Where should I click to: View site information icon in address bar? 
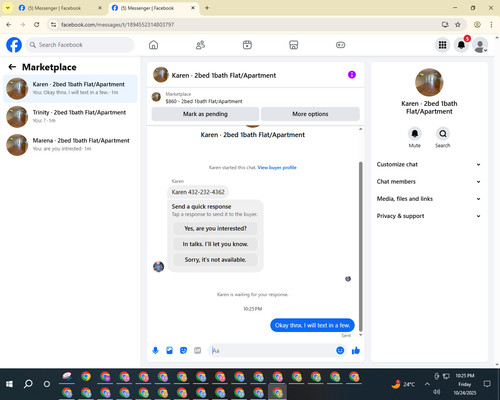[53, 25]
